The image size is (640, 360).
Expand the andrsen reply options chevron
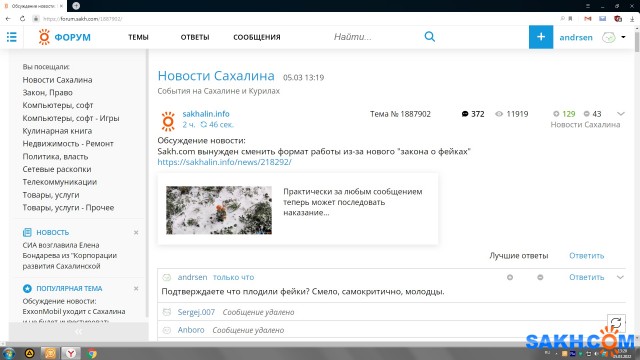tap(620, 278)
